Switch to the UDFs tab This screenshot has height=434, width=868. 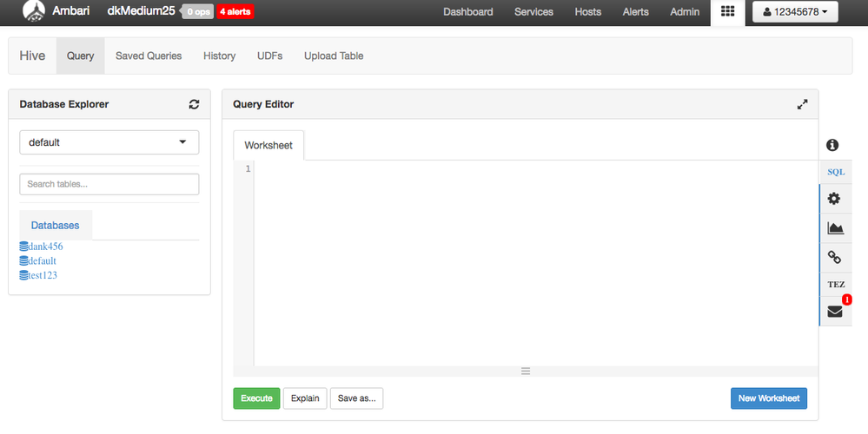pos(269,56)
